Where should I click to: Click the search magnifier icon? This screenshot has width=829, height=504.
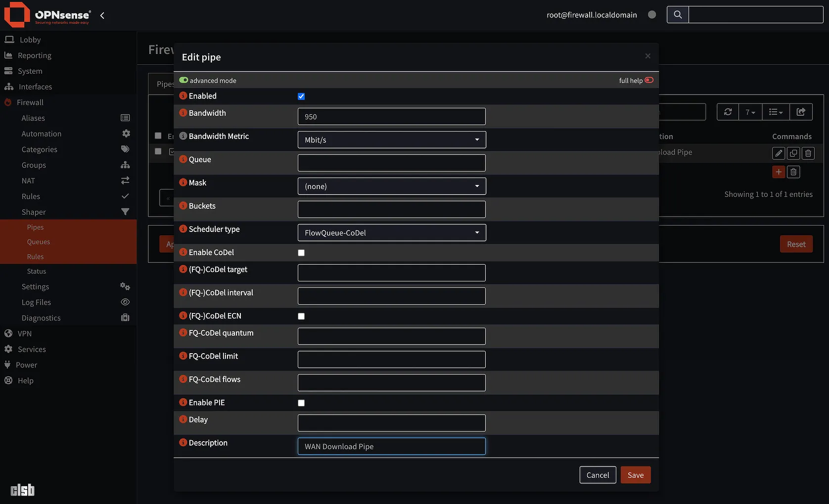click(678, 15)
